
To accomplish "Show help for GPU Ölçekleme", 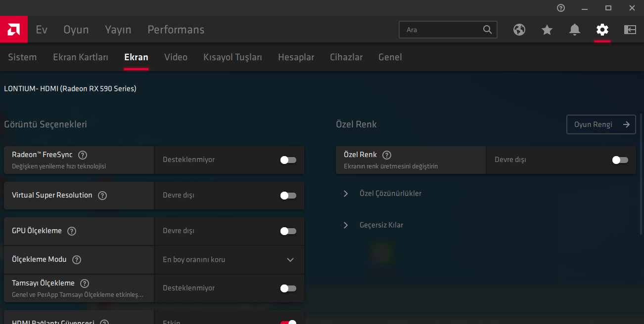I will click(x=72, y=231).
